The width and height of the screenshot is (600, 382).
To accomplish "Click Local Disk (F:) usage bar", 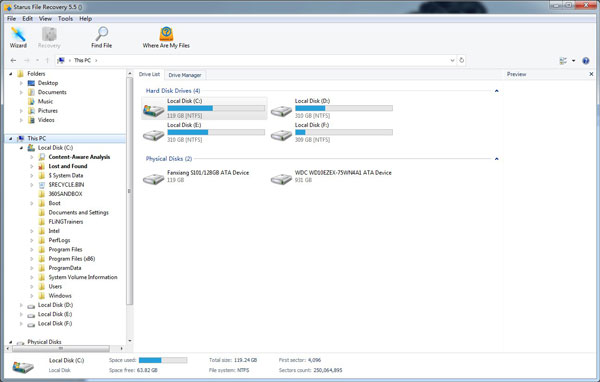I will click(344, 132).
